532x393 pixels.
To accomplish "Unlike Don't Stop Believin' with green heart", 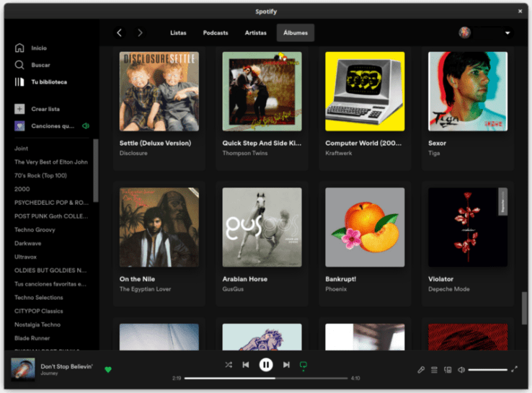I will (x=108, y=370).
